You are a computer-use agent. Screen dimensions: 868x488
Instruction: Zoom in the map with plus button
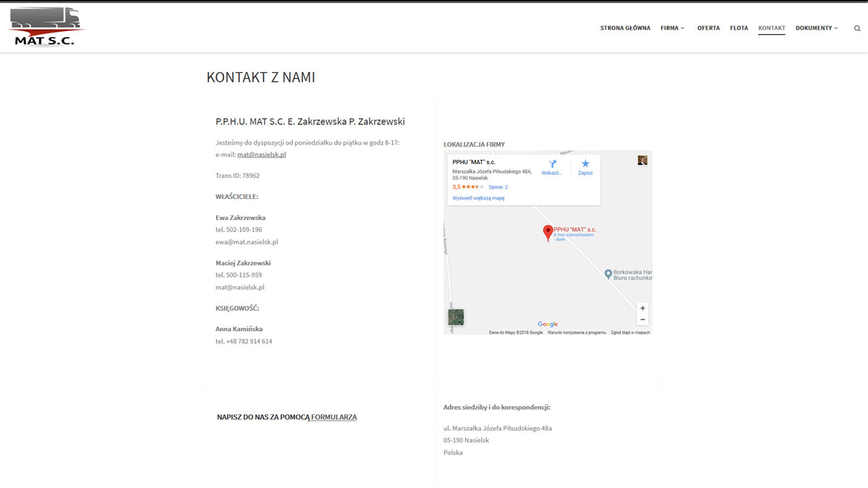[642, 308]
